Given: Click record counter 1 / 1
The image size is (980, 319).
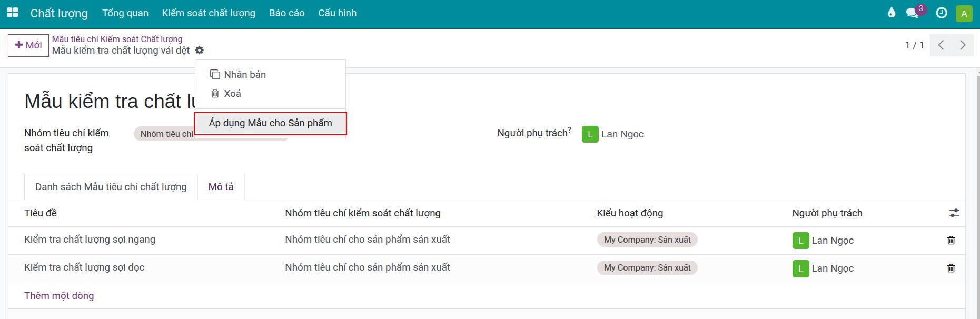Looking at the screenshot, I should [915, 45].
